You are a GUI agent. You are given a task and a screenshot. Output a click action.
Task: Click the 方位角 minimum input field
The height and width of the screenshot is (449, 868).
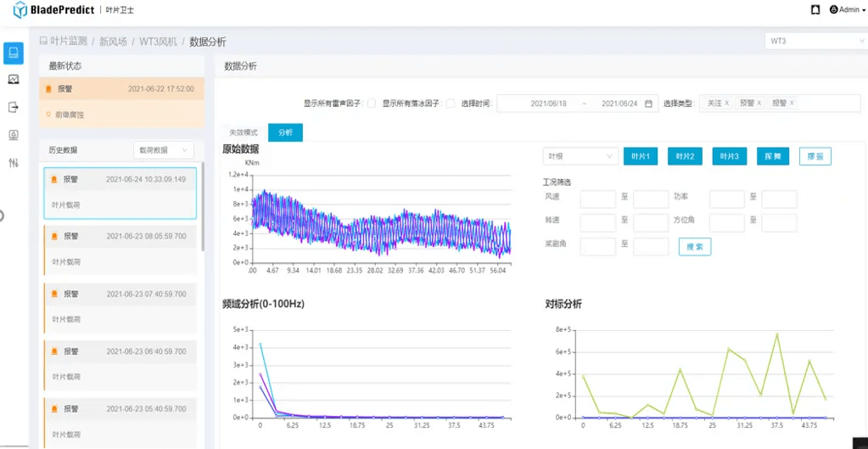coord(727,223)
